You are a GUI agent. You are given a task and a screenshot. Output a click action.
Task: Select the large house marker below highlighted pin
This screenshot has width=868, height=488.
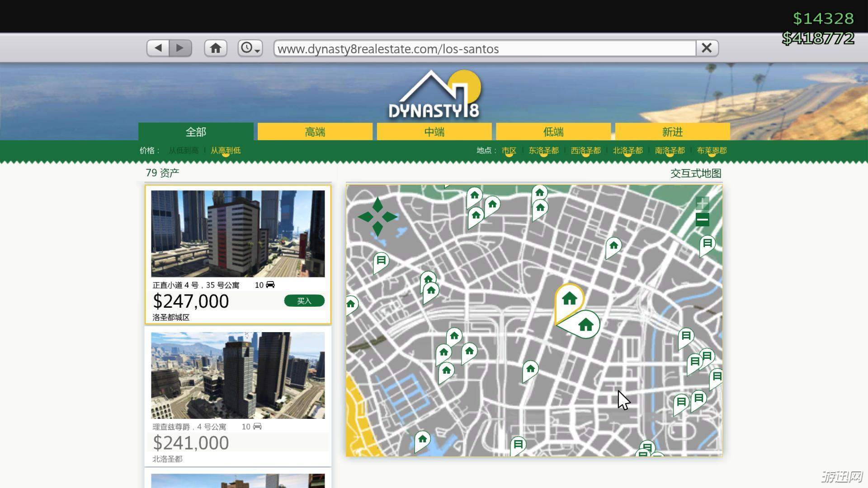coord(585,324)
